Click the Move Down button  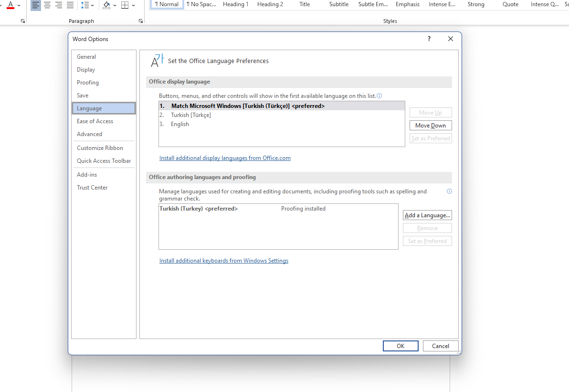tap(431, 126)
